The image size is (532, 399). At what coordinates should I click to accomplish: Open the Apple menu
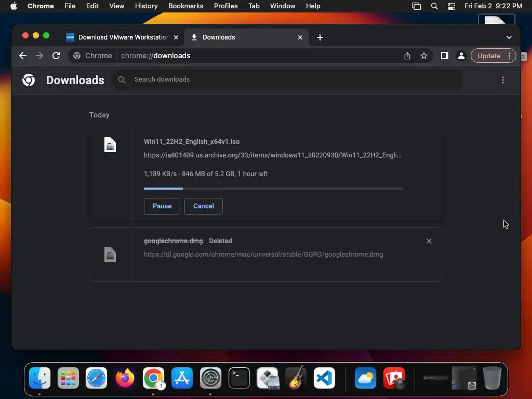click(14, 6)
